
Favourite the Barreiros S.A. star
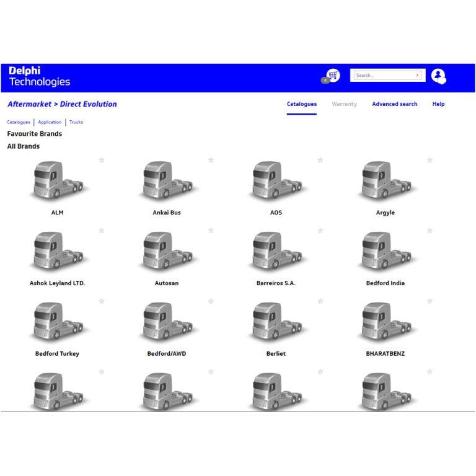[x=320, y=231]
